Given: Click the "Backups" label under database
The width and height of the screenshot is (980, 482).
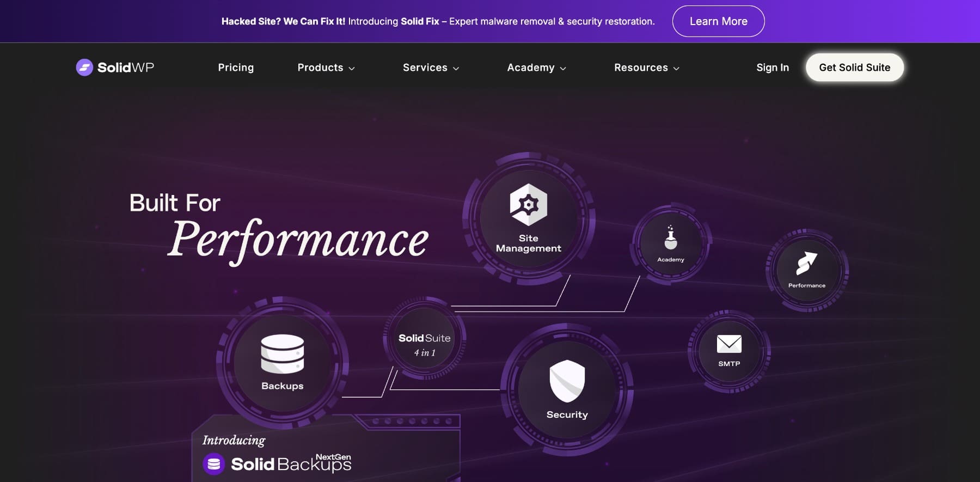Looking at the screenshot, I should pyautogui.click(x=283, y=386).
